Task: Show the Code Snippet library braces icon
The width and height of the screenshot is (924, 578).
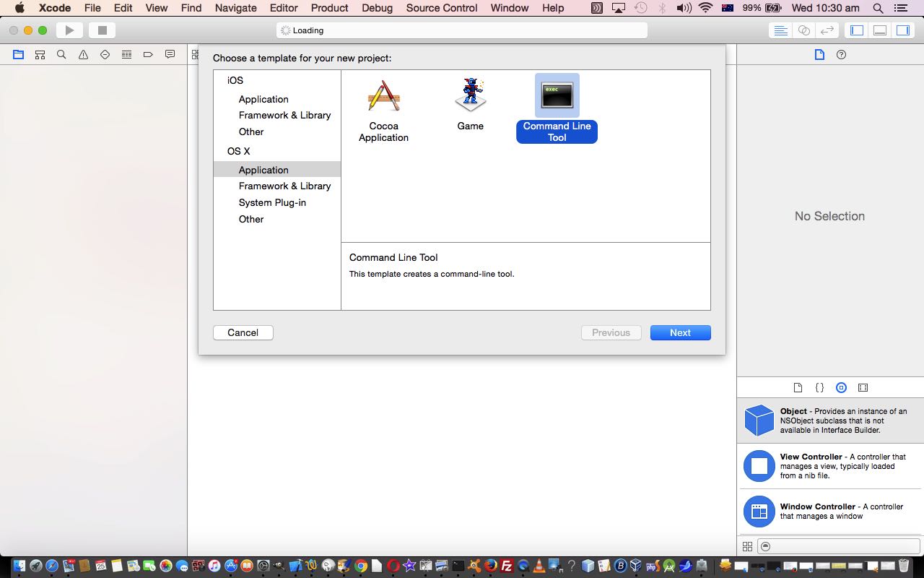Action: (819, 387)
